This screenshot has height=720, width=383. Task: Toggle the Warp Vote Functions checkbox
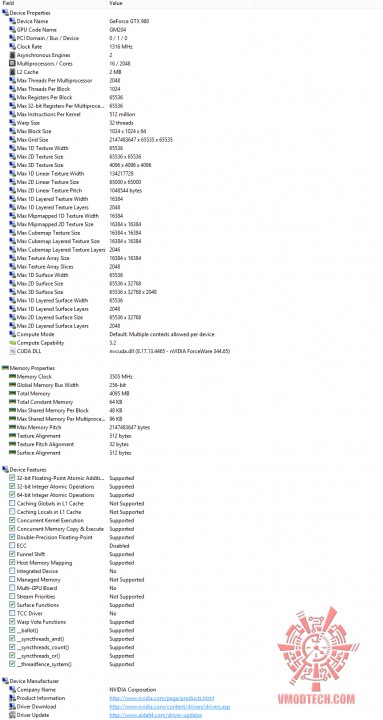point(12,622)
